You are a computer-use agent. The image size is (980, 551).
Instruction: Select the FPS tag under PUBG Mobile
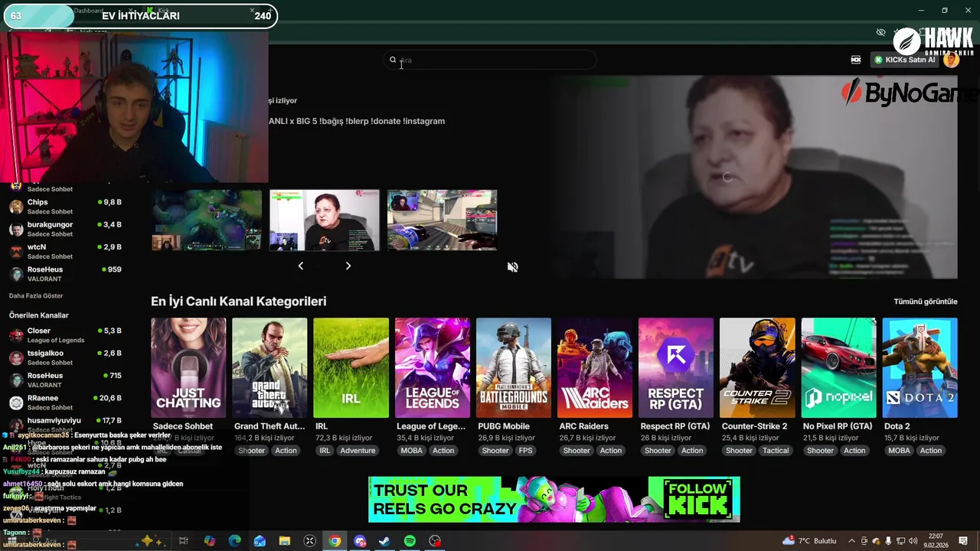[526, 451]
